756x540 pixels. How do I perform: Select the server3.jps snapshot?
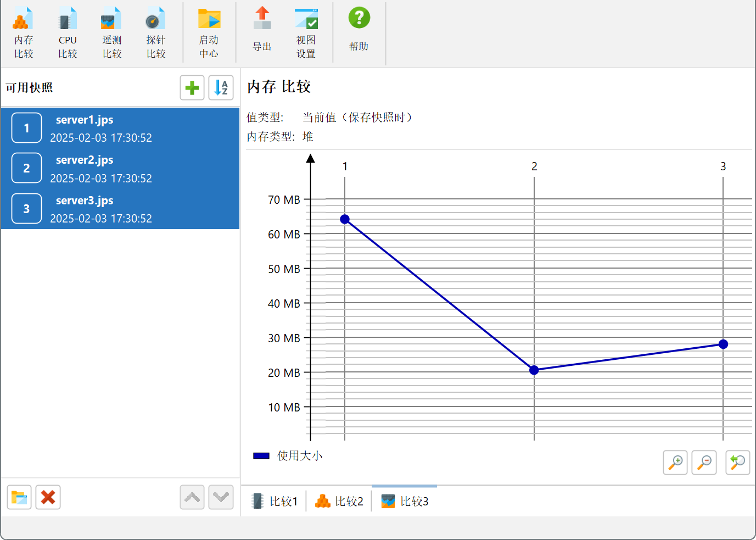(x=120, y=209)
